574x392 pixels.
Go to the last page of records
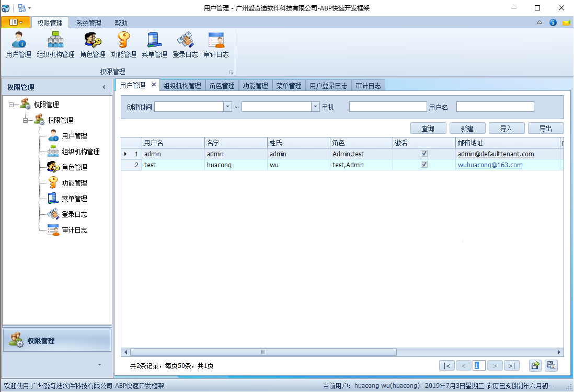pyautogui.click(x=511, y=366)
